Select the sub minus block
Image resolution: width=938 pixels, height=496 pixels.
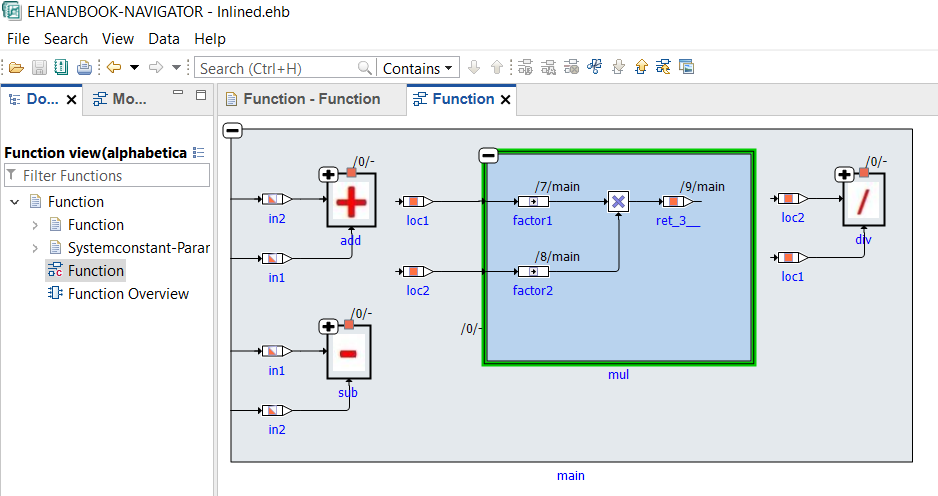point(350,354)
